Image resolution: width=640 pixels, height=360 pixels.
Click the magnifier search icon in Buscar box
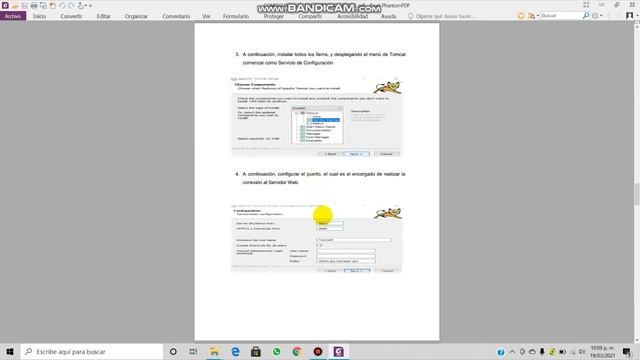coord(586,16)
